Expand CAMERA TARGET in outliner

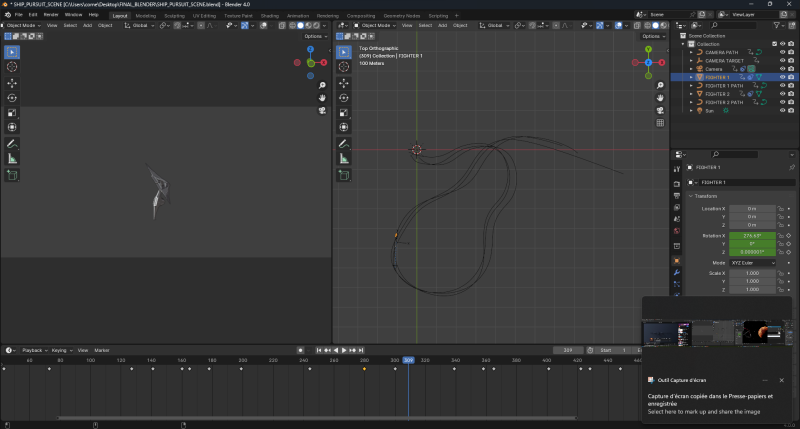[691, 61]
